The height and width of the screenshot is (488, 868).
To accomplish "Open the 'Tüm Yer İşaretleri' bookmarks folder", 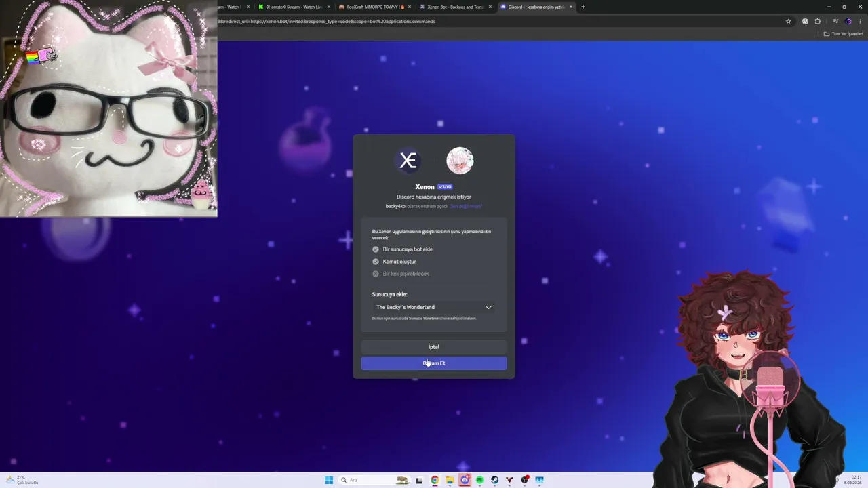I will 843,34.
